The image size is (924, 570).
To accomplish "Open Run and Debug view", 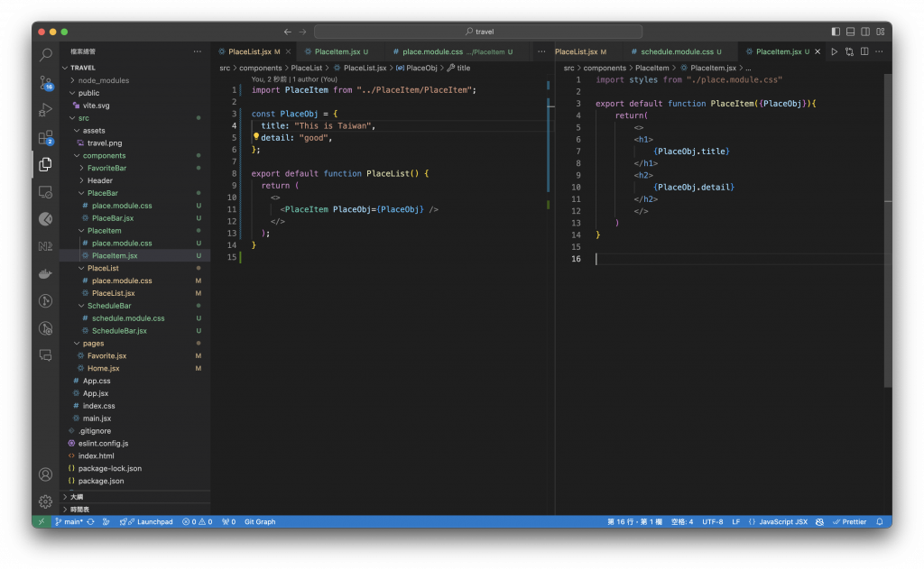I will click(45, 109).
